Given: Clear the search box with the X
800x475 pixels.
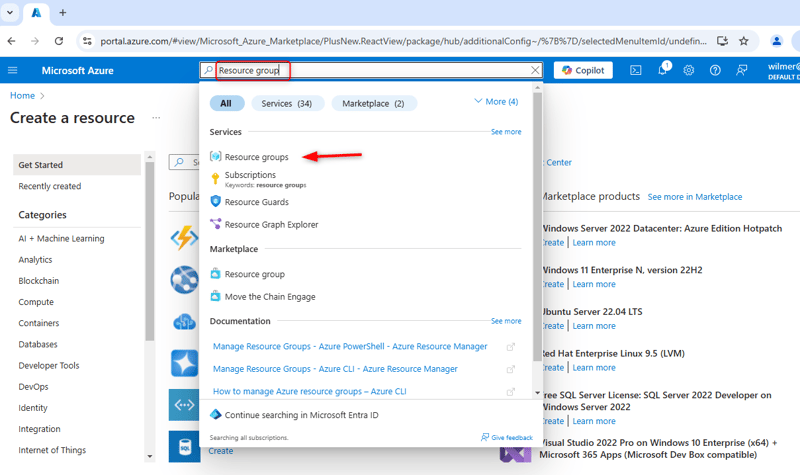Looking at the screenshot, I should coord(535,70).
